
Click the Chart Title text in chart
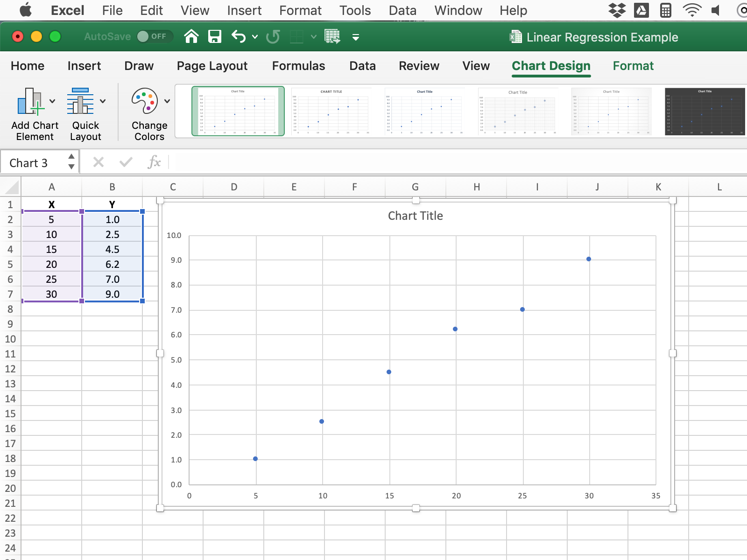415,216
